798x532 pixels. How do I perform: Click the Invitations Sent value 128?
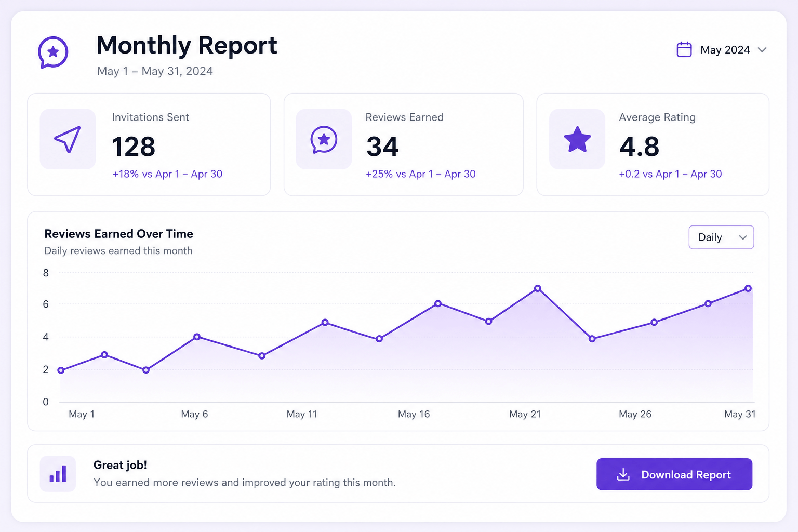134,147
